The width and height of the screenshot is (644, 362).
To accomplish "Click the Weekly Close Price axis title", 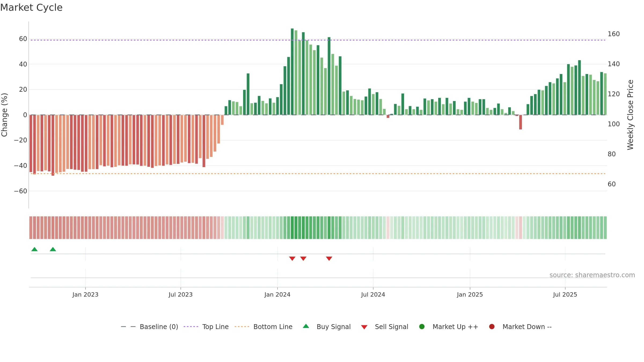I will (x=630, y=115).
